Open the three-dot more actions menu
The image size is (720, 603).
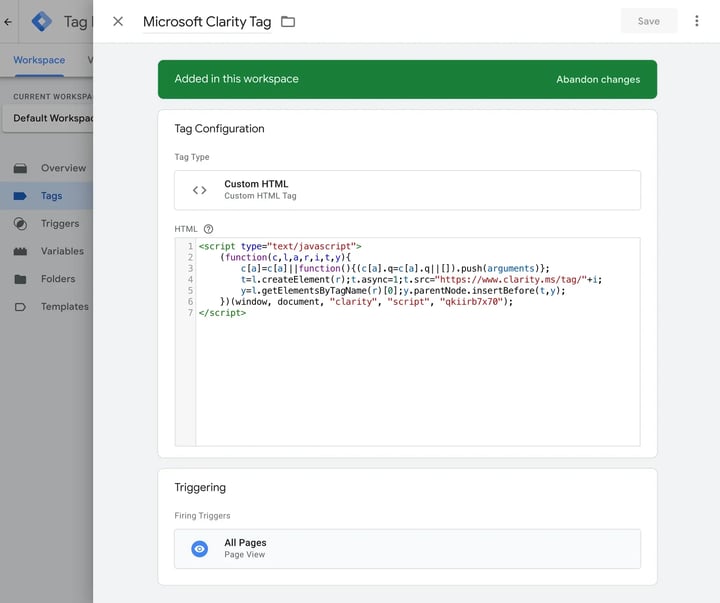[x=697, y=21]
